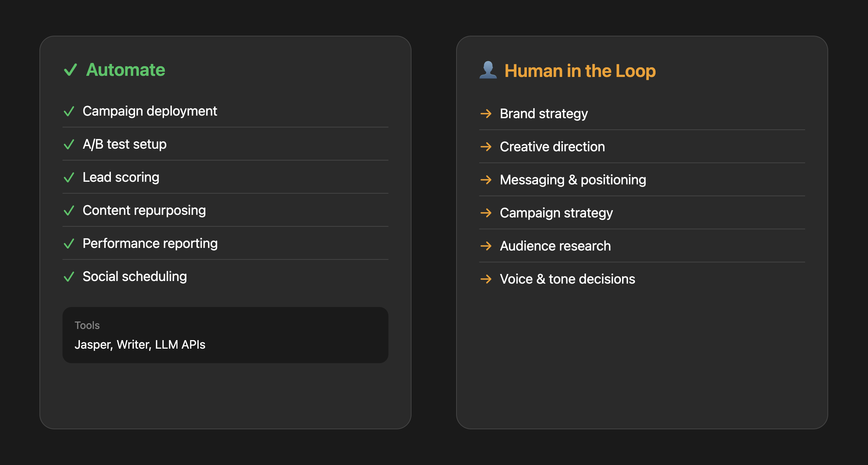Click the Jasper, Writer, LLM APIs text
The image size is (868, 465).
point(140,345)
